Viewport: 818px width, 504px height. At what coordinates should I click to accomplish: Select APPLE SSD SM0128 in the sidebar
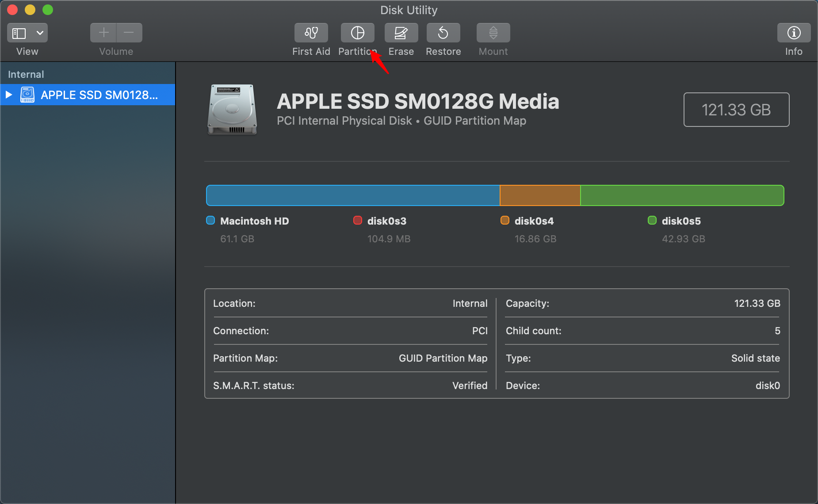click(88, 95)
